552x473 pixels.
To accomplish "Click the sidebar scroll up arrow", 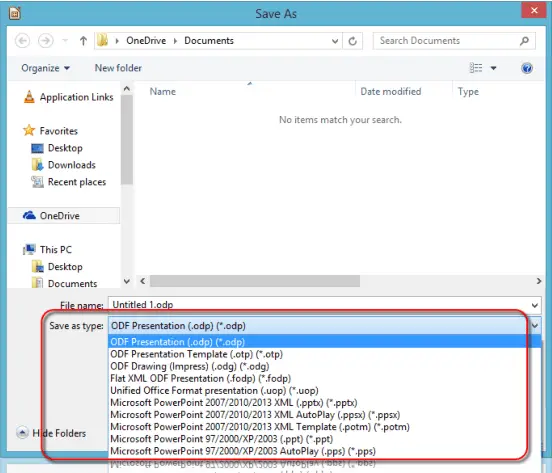I will (x=127, y=89).
